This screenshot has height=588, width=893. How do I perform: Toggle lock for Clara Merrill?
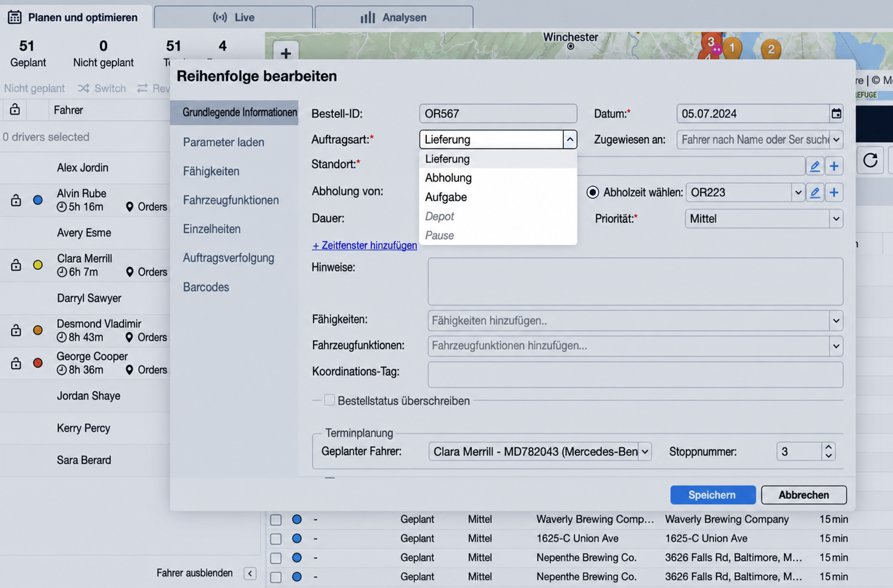pyautogui.click(x=16, y=265)
